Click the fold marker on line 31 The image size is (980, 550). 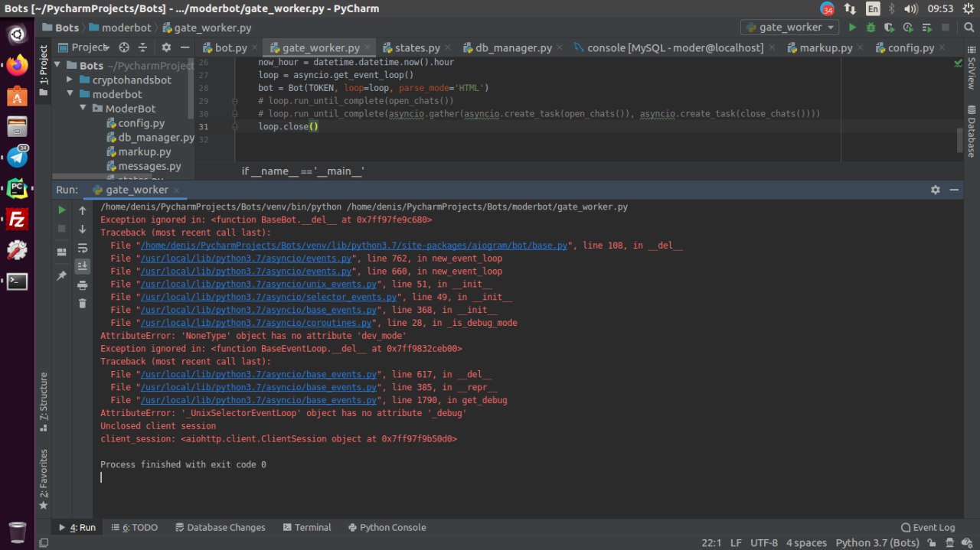pos(236,126)
